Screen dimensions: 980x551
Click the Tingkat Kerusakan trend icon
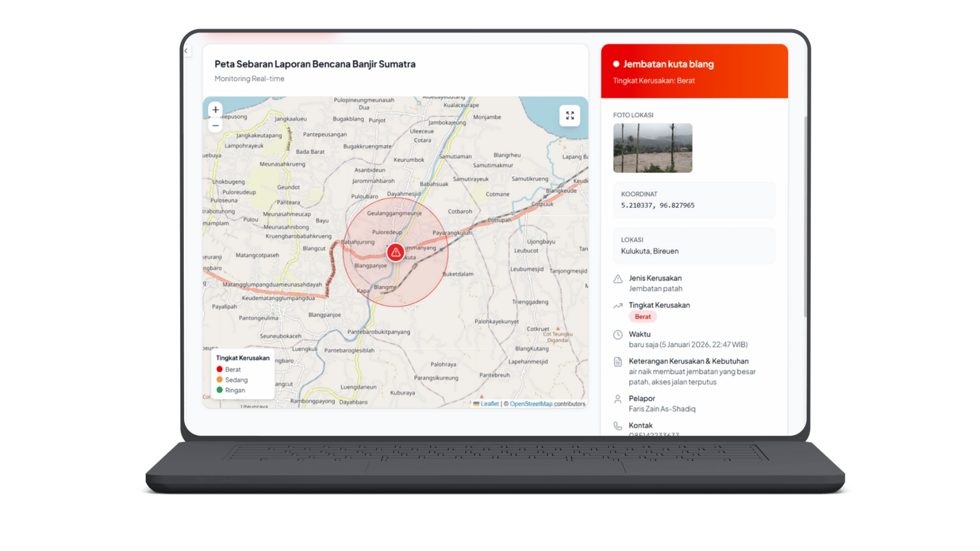(618, 306)
